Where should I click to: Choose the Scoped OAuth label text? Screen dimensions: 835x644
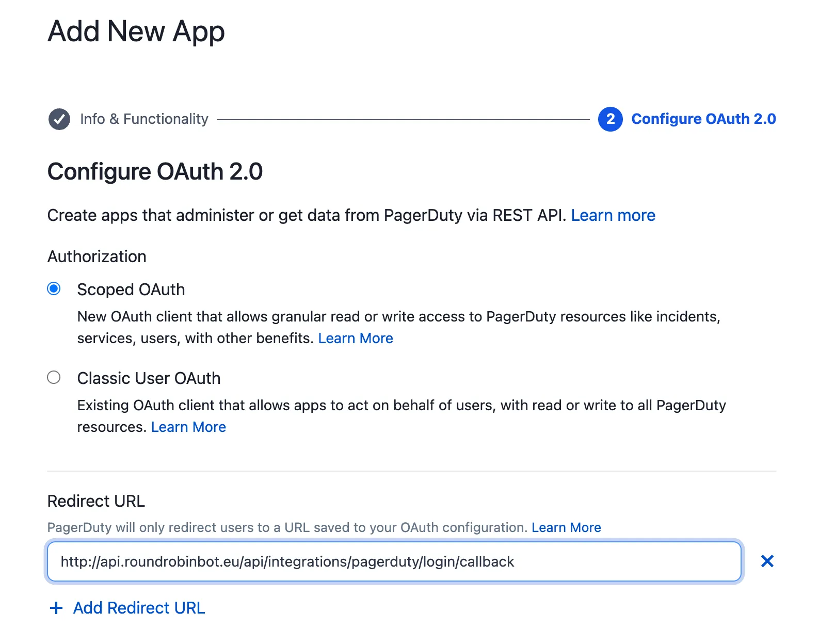[131, 289]
